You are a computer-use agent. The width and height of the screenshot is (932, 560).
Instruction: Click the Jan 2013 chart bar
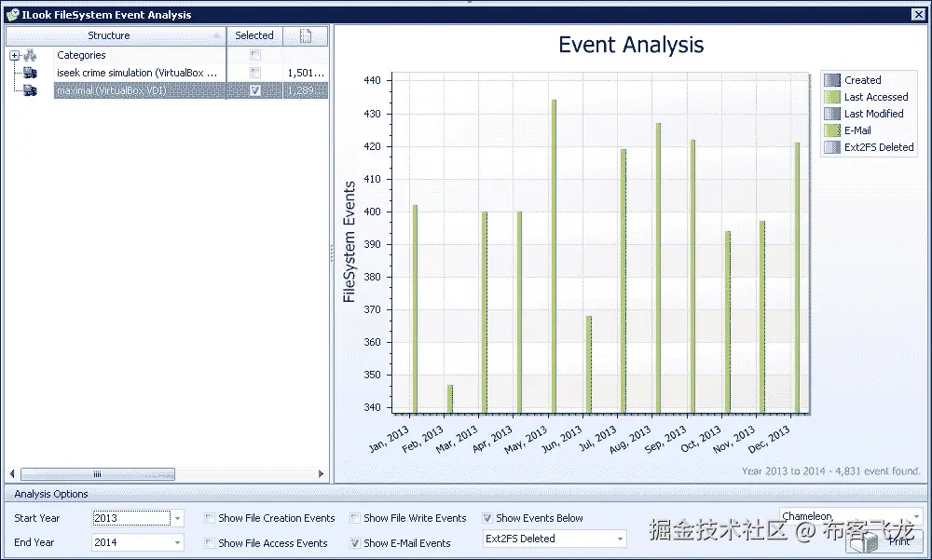point(415,309)
